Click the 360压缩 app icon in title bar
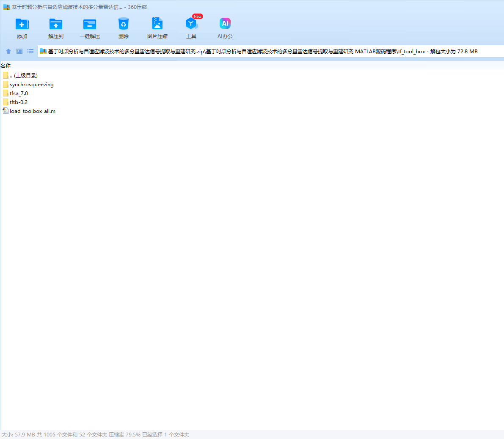 click(6, 7)
